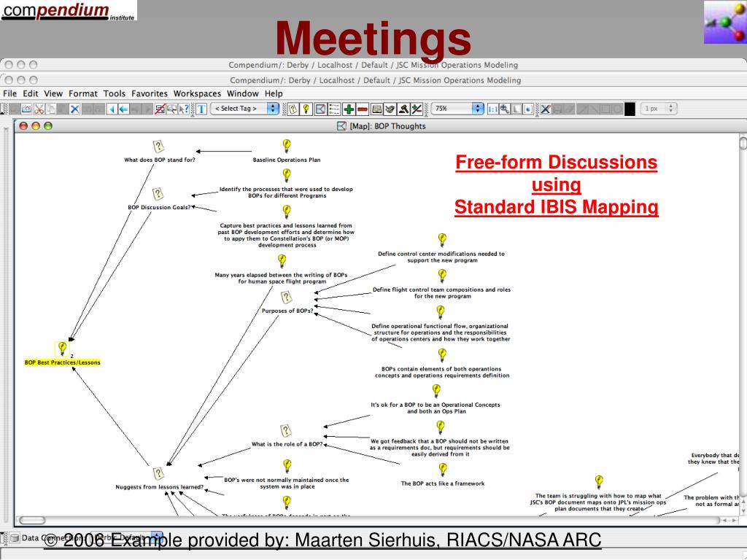Open the Favorites menu
Screen dimensions: 747x560
[150, 93]
